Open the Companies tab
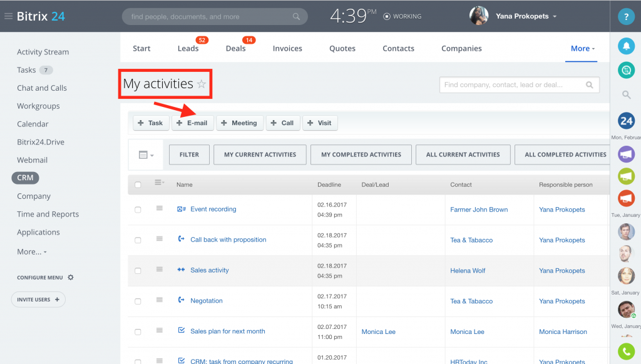The width and height of the screenshot is (641, 364). (x=461, y=49)
